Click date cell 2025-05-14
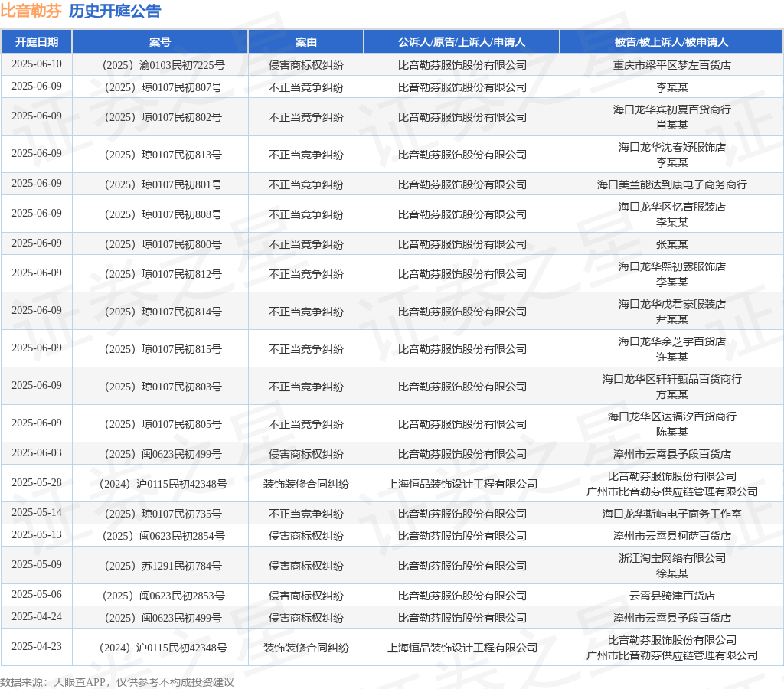Screen dimensions: 784x689 pos(37,512)
